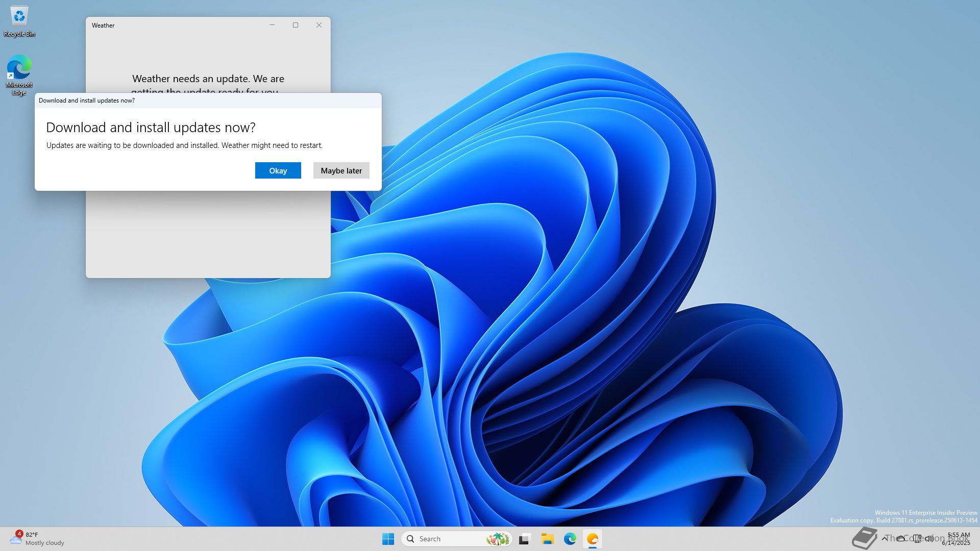Open the Windows Start menu
The height and width of the screenshot is (551, 980).
tap(388, 539)
